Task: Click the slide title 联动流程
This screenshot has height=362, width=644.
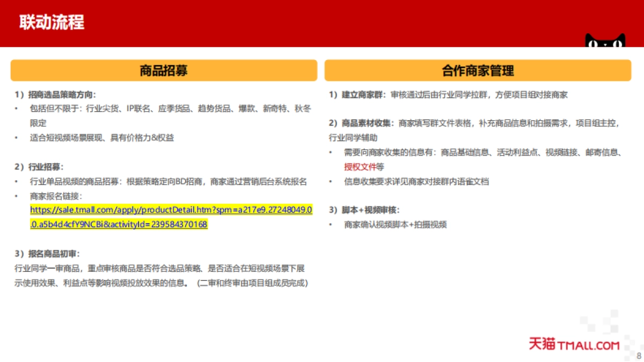Action: pyautogui.click(x=52, y=23)
